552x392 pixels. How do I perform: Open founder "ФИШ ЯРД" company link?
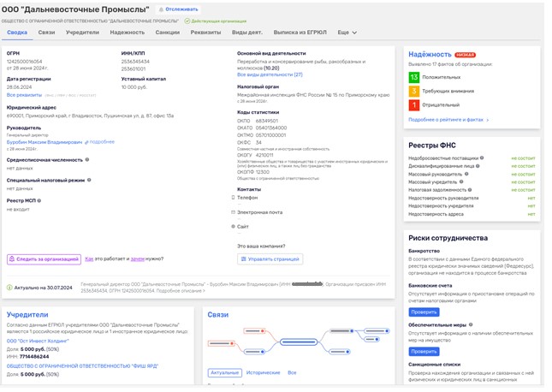click(x=82, y=366)
